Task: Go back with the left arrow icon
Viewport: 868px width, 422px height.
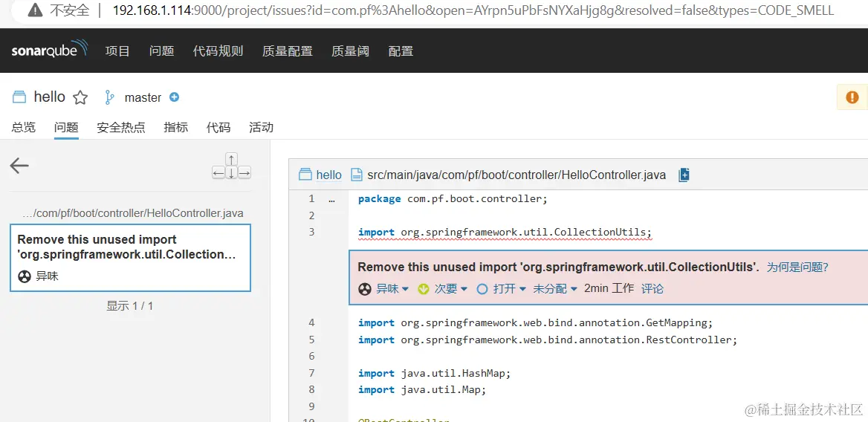Action: [x=19, y=166]
